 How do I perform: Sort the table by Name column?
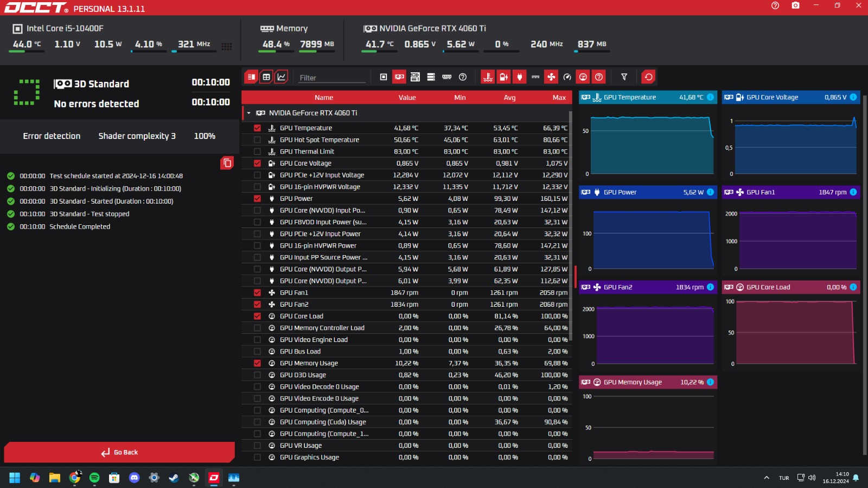pyautogui.click(x=324, y=98)
